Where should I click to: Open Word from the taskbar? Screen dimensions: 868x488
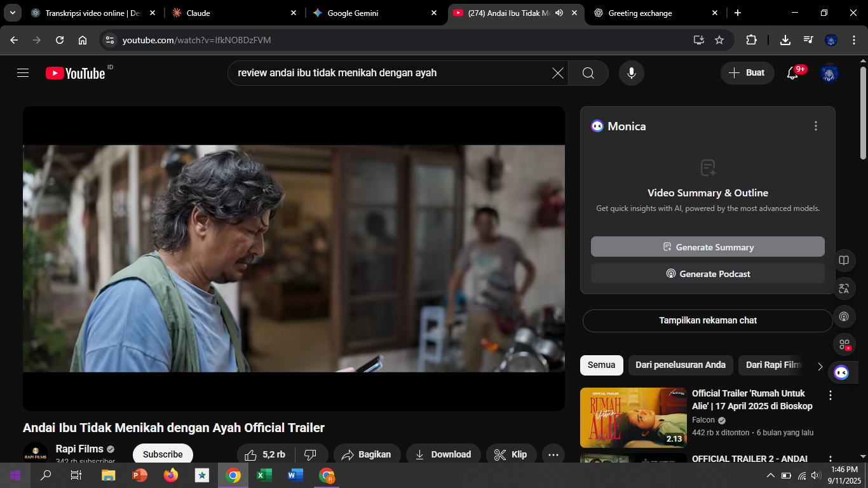(295, 475)
